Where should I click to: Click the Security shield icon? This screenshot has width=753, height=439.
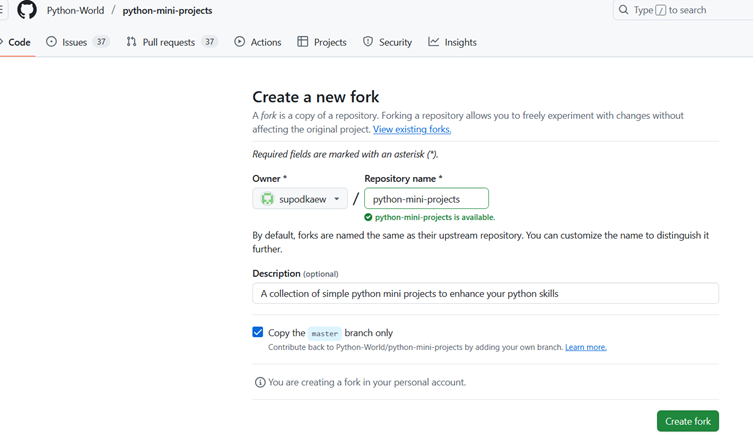pos(368,42)
